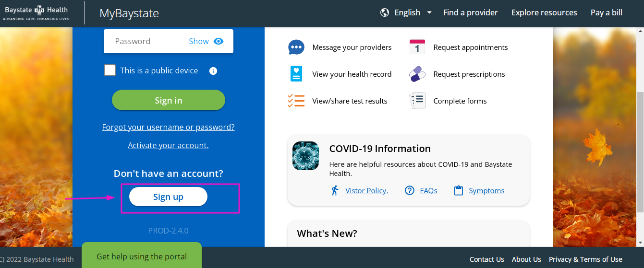Click the Sign up button
644x268 pixels.
click(168, 197)
